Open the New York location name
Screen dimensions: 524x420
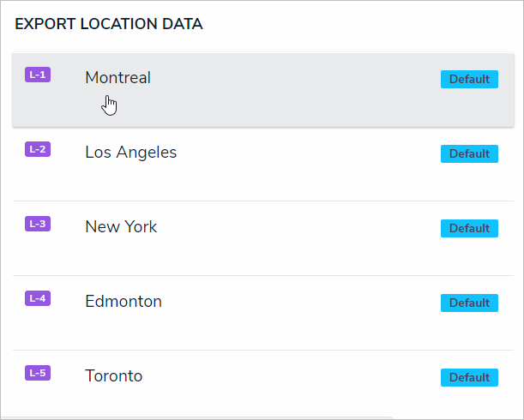[x=121, y=227]
